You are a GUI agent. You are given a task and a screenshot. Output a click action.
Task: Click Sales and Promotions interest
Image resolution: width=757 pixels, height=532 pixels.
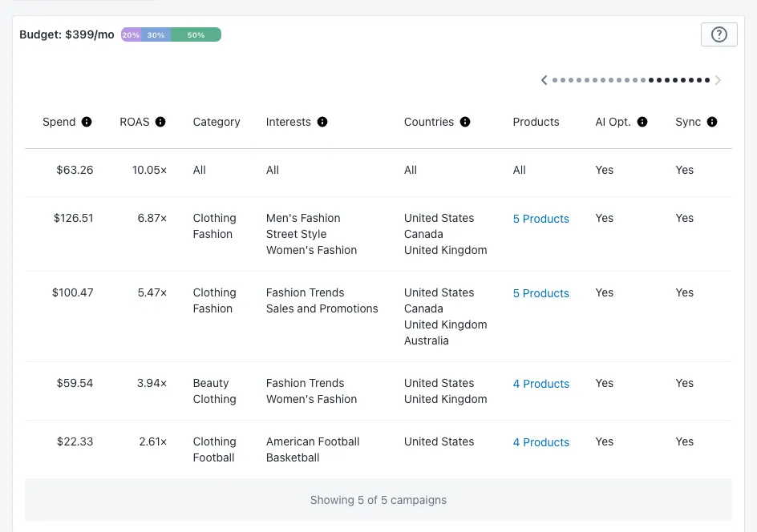322,308
